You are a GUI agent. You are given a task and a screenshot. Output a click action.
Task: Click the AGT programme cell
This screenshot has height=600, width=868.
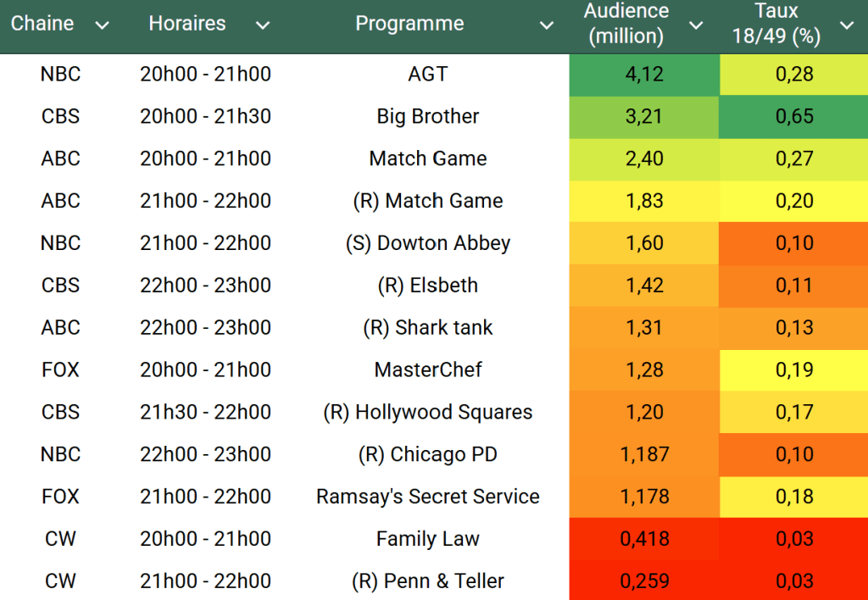(428, 75)
